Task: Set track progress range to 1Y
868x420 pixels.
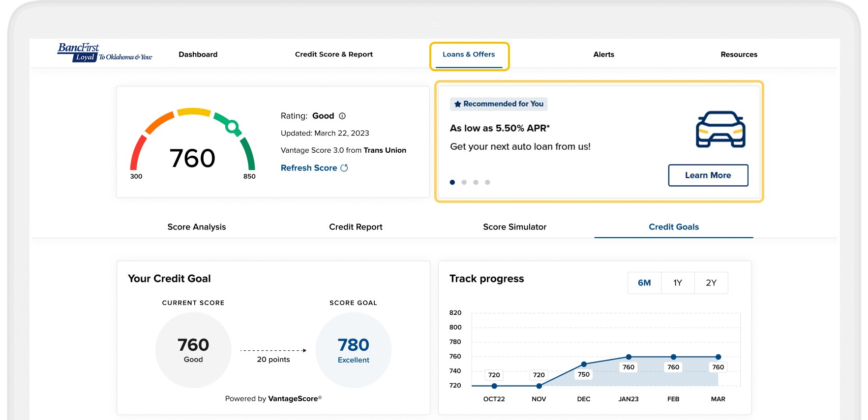Action: 678,283
